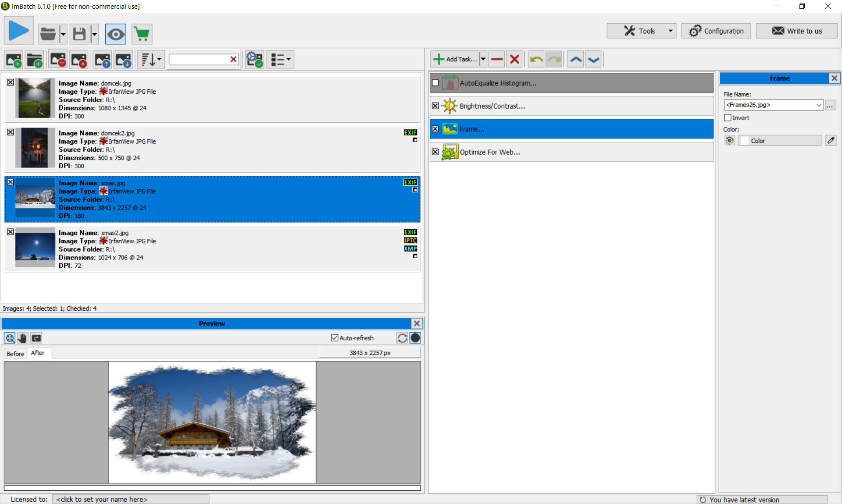The image size is (842, 504).
Task: Expand the Add Task dropdown arrow
Action: pos(483,59)
